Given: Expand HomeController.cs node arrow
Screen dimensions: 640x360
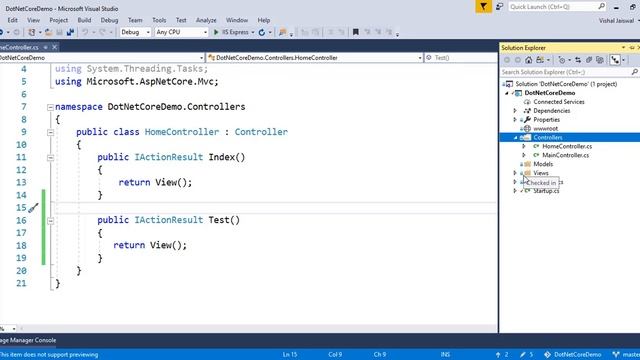Looking at the screenshot, I should (x=524, y=146).
